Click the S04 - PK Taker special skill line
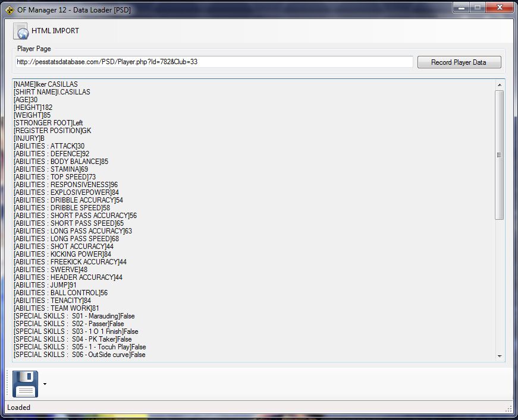The width and height of the screenshot is (518, 420). tap(73, 339)
